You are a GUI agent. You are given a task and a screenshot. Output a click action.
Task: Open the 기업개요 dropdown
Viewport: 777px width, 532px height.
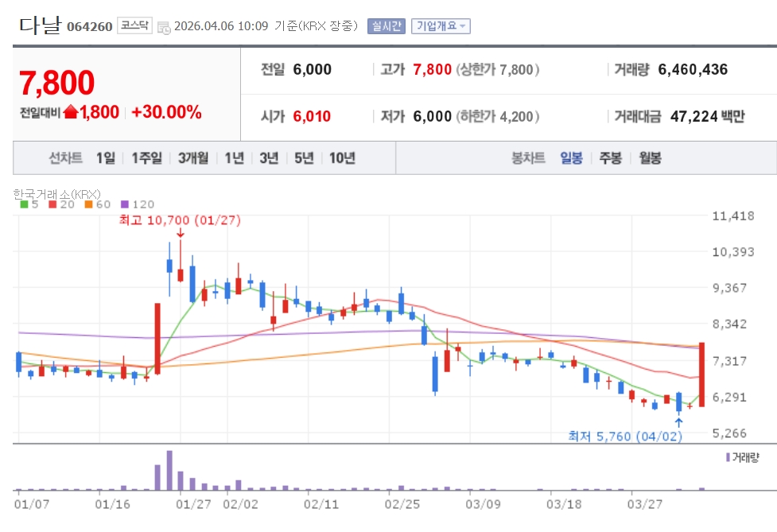pos(441,25)
